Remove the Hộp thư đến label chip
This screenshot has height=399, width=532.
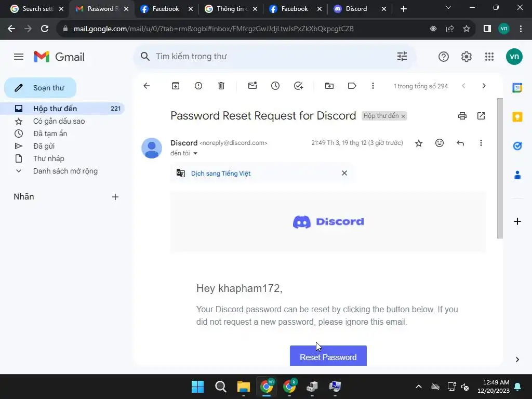(403, 116)
